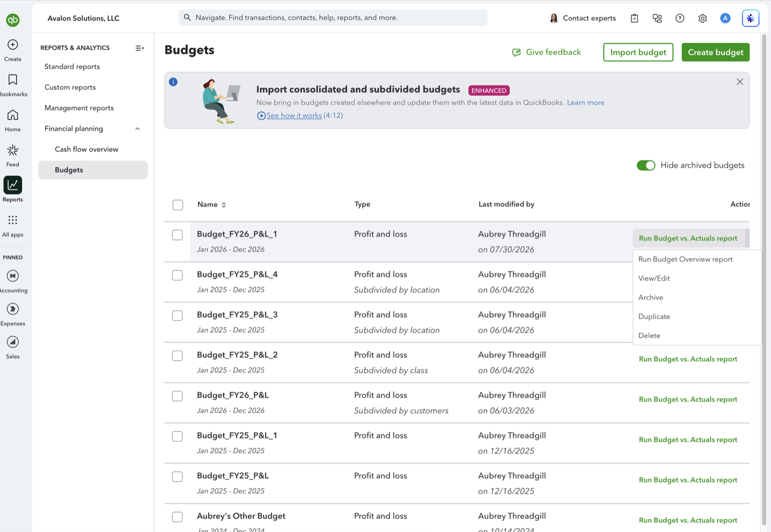Choose Run Budget Overview report from menu
This screenshot has height=532, width=771.
point(686,260)
